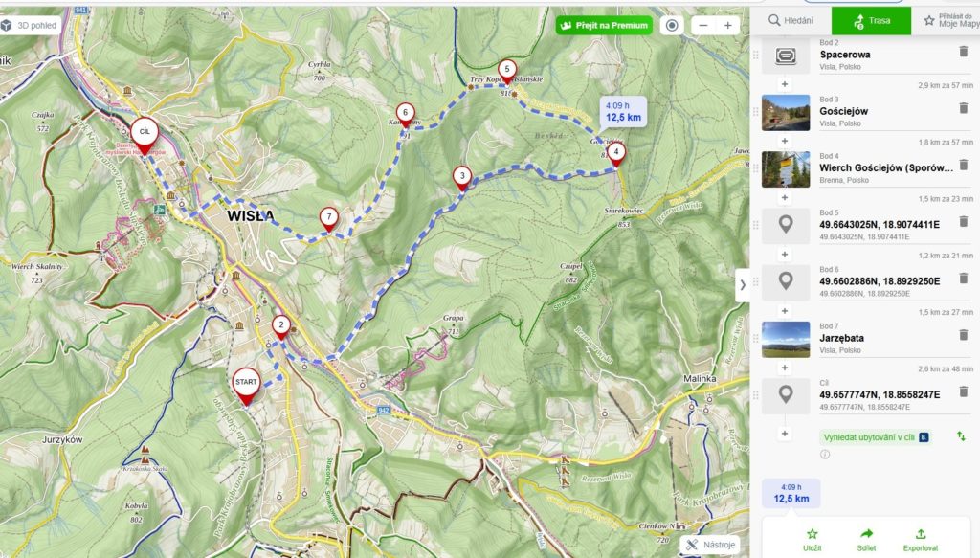Switch to the Hledání search tab
Viewport: 980px width, 558px height.
pyautogui.click(x=791, y=21)
